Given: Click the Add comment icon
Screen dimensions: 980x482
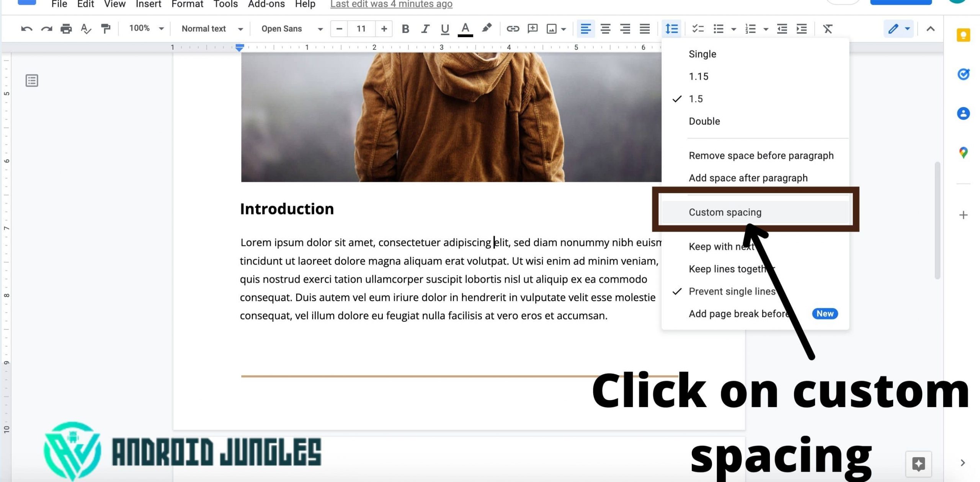Looking at the screenshot, I should (532, 29).
